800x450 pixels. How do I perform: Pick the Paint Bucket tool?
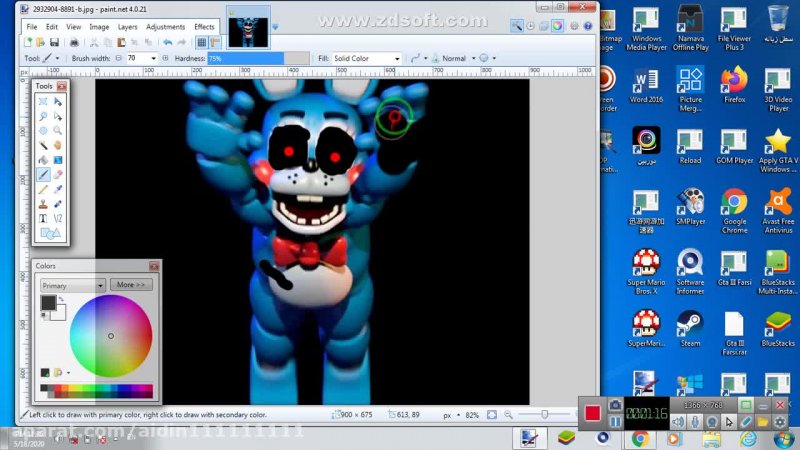tap(44, 159)
